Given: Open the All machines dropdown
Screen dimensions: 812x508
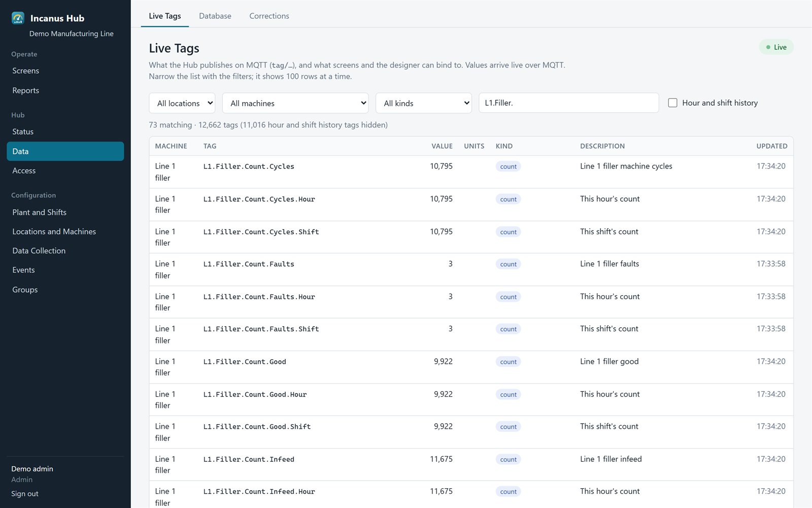Looking at the screenshot, I should 295,103.
